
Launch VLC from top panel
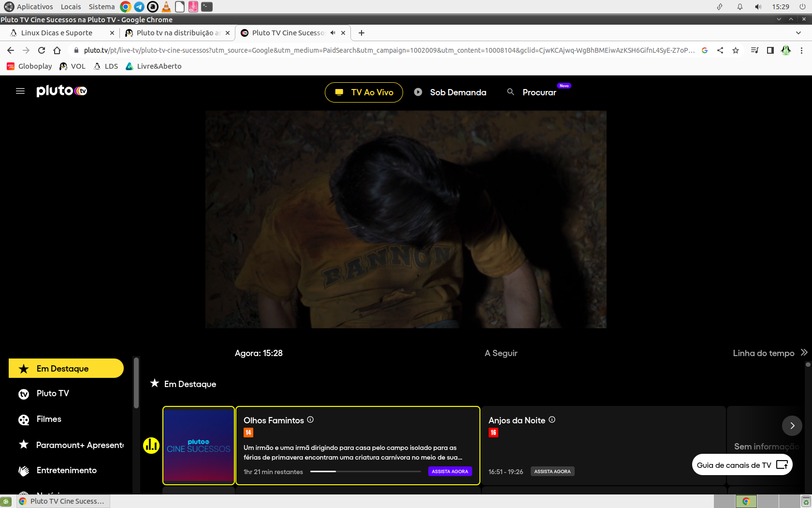(166, 7)
